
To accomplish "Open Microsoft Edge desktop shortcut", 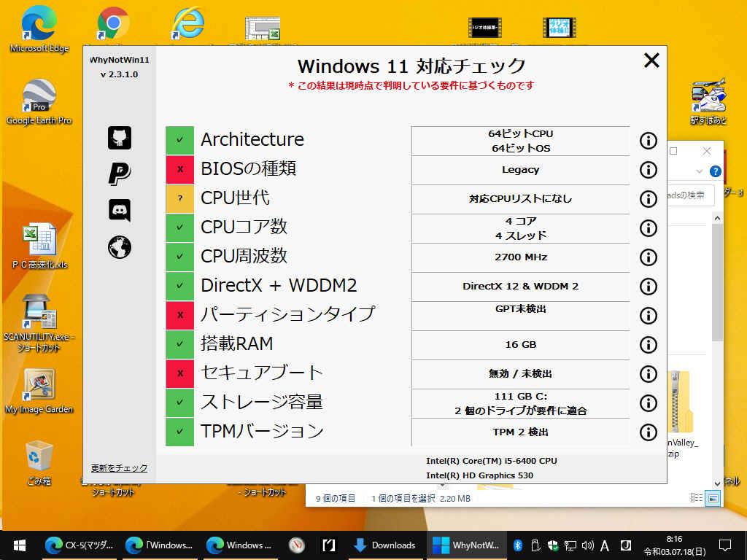I will coord(39,29).
